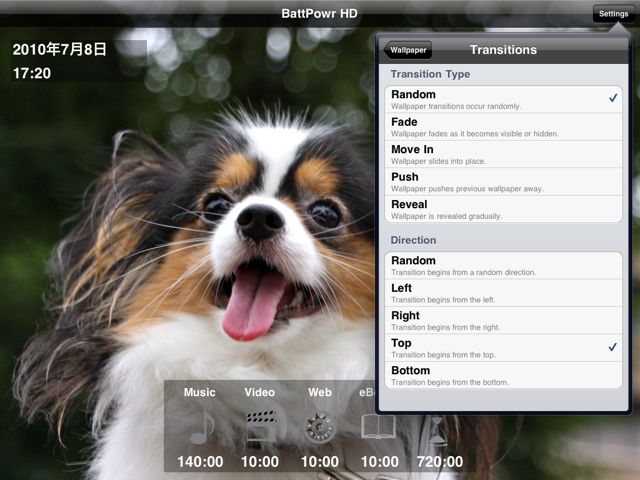Tap the hourglass standby icon
Screen dimensions: 640x480
click(x=437, y=432)
